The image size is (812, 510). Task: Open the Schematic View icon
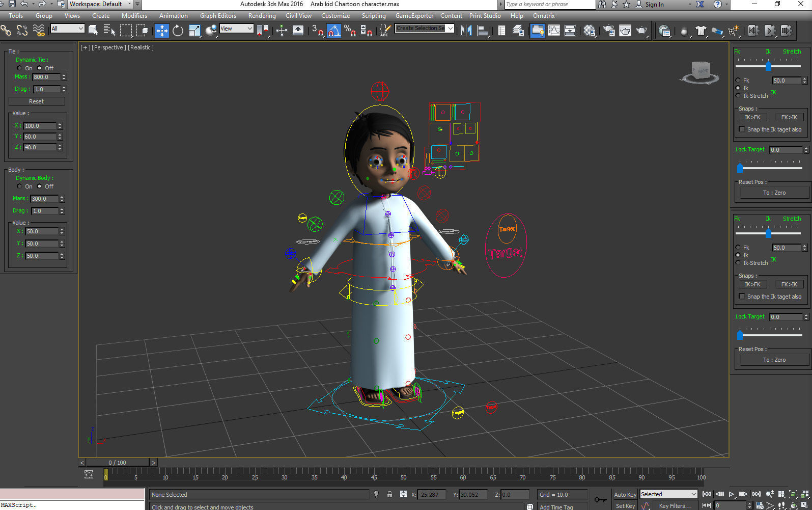click(x=570, y=31)
